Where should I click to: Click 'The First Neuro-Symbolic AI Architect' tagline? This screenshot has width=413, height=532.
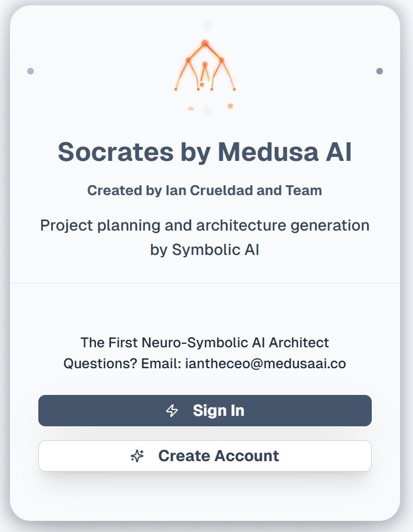204,342
